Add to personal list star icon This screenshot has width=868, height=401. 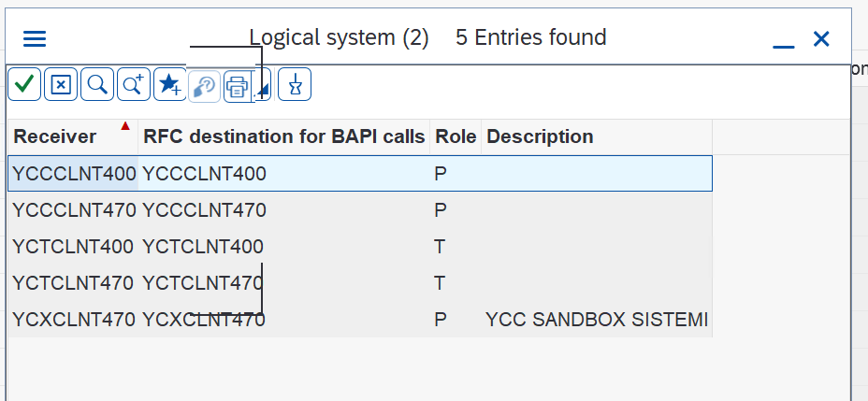pyautogui.click(x=170, y=85)
